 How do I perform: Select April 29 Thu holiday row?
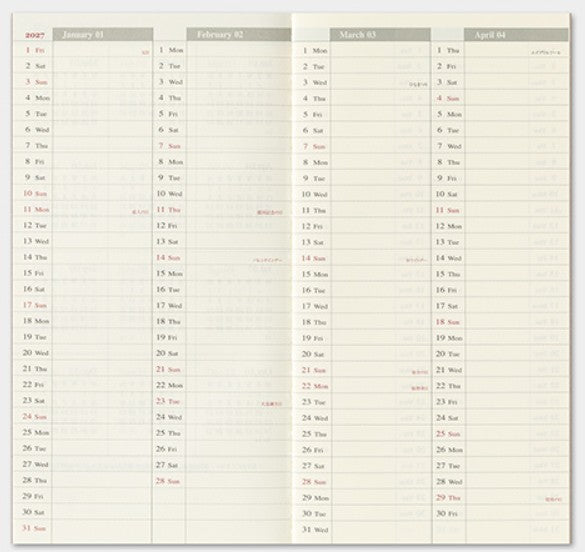(500, 498)
